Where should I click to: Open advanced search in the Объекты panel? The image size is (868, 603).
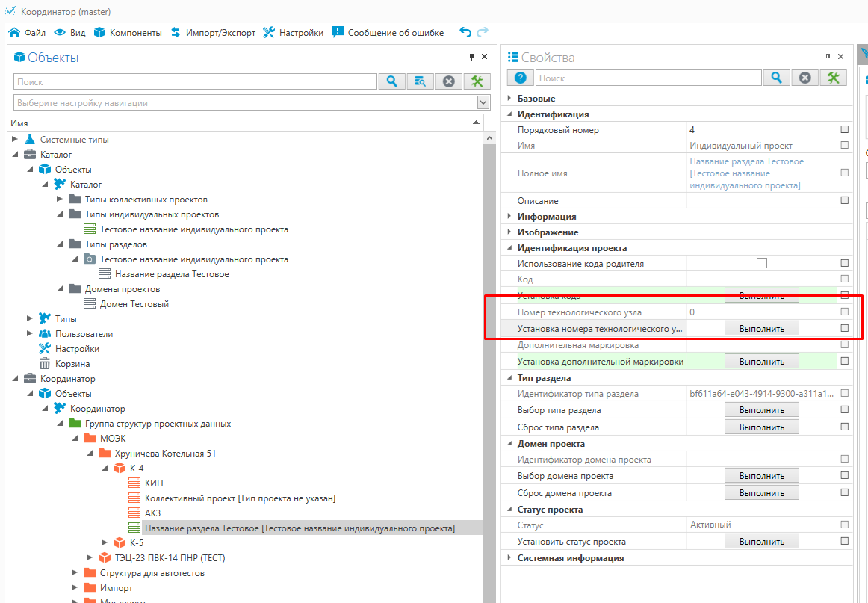420,81
